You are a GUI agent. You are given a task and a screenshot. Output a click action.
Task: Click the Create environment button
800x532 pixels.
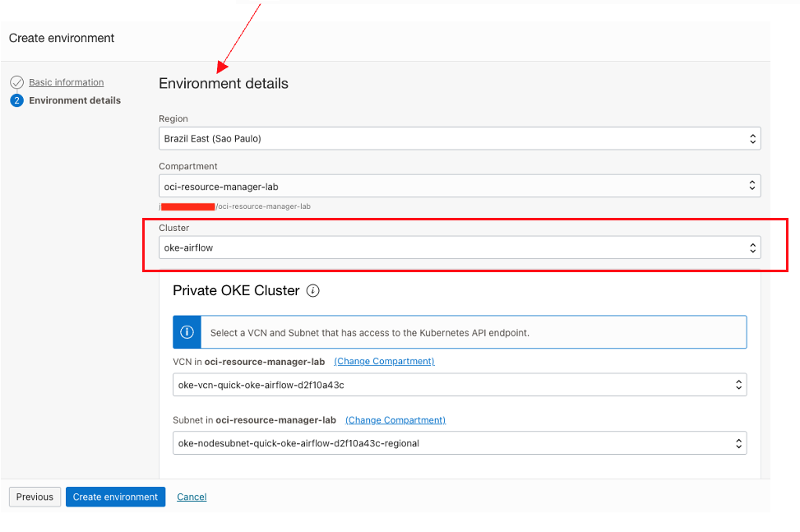tap(115, 497)
